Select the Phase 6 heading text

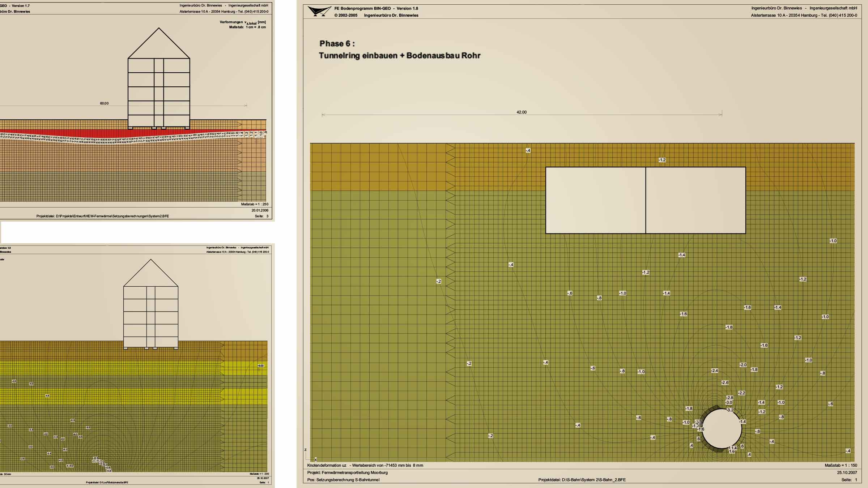337,44
